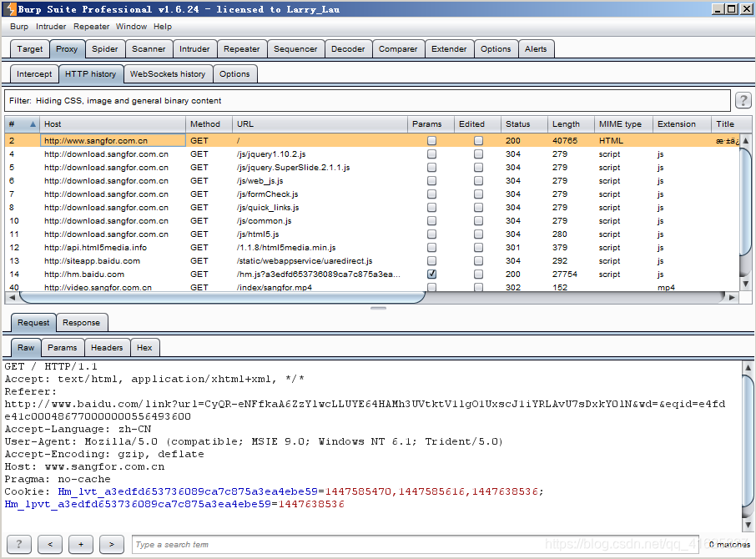Switch to the Hex view tab
Viewport: 756px width, 559px height.
[144, 347]
